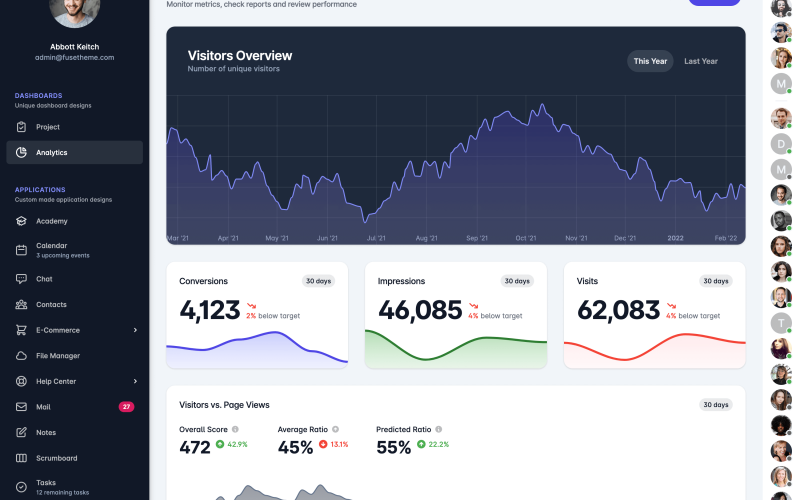Click the DASHBOARDS section heading
The width and height of the screenshot is (800, 500).
point(38,95)
